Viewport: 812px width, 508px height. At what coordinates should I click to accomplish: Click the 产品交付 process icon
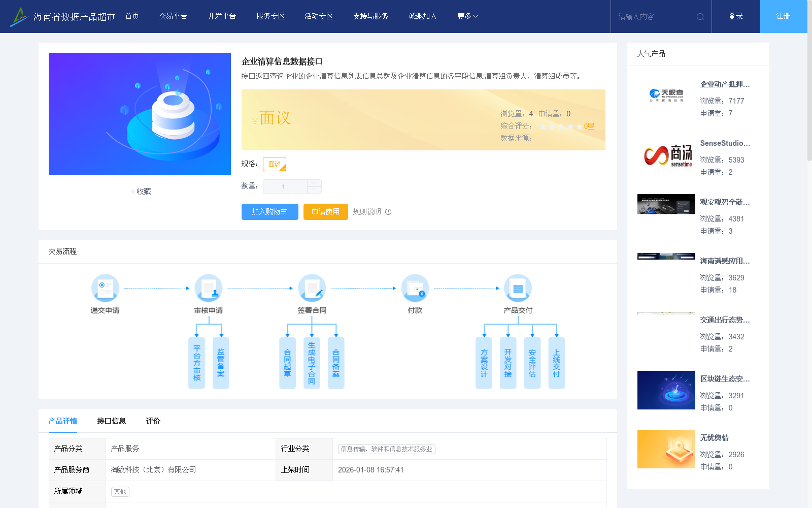click(518, 288)
